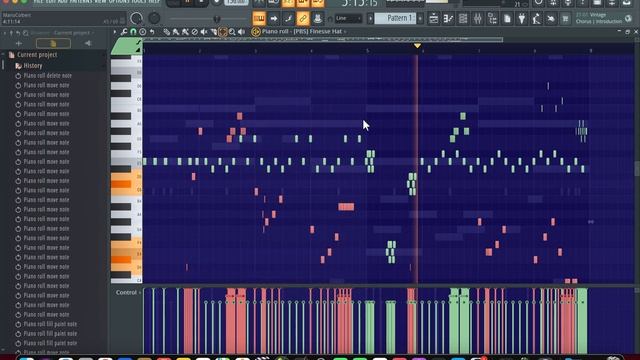Open dropdown after Finesse Hat title
The image size is (640, 360).
(345, 31)
